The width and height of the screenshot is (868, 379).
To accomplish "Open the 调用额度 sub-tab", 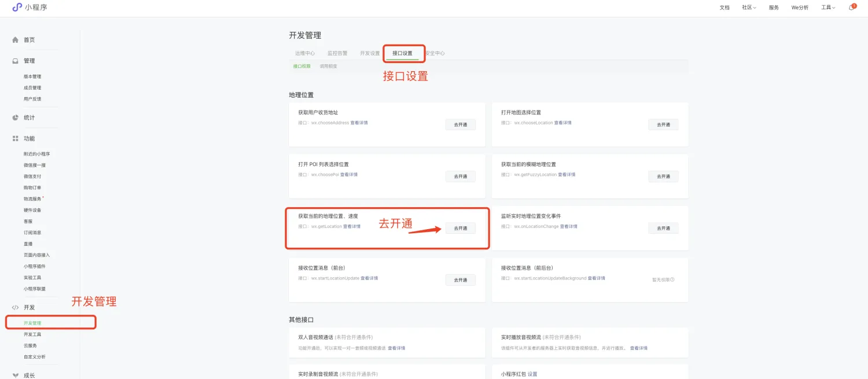I will 328,66.
